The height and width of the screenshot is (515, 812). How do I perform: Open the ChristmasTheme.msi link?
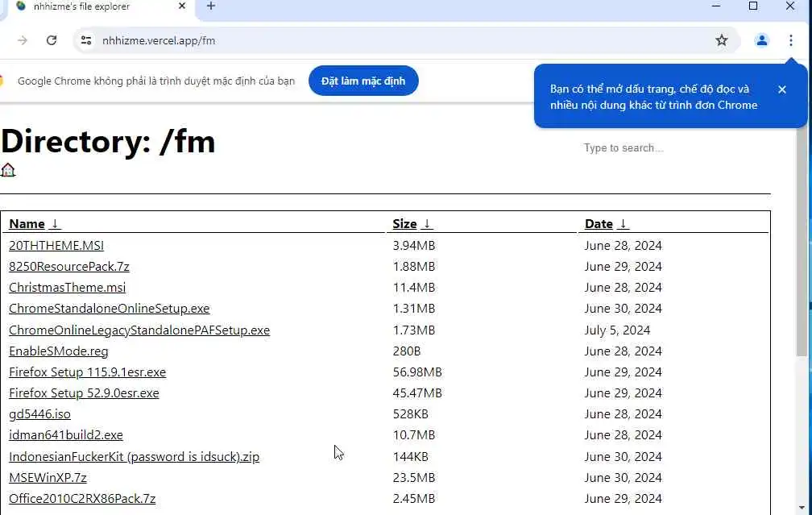pyautogui.click(x=68, y=288)
